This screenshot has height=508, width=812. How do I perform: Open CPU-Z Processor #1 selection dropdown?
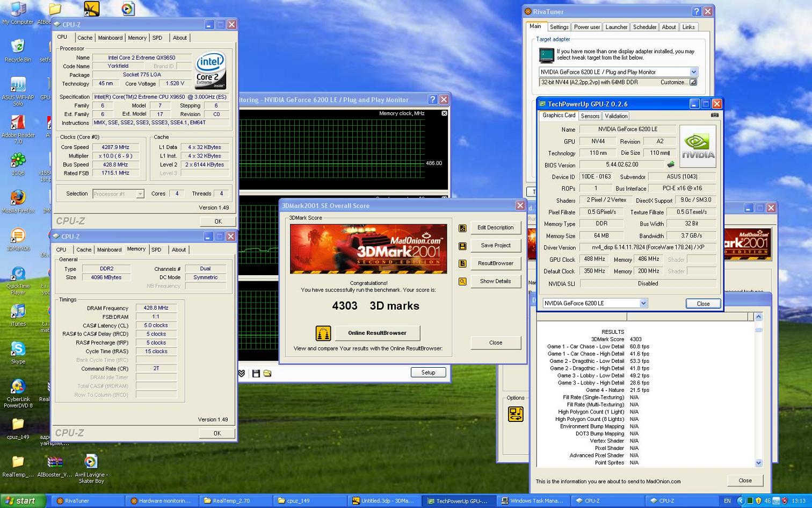pyautogui.click(x=140, y=194)
